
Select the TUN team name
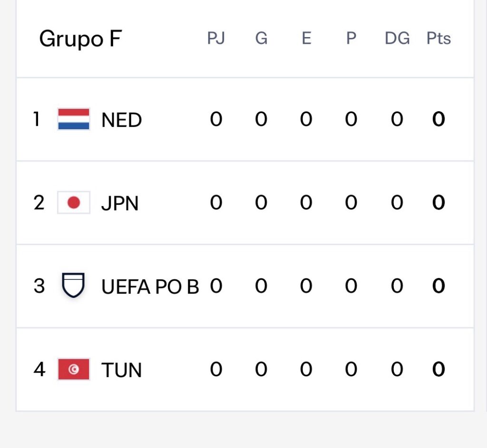click(122, 370)
